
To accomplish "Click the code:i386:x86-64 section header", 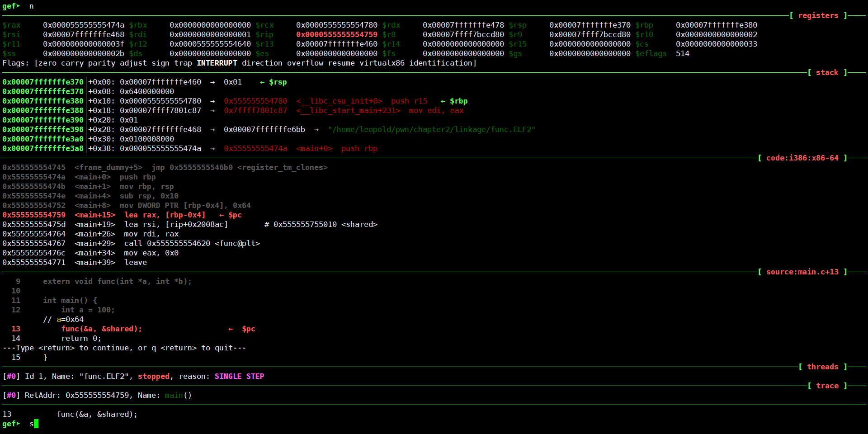I will [x=802, y=158].
